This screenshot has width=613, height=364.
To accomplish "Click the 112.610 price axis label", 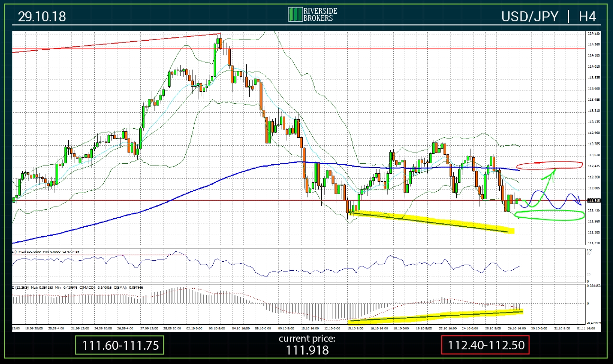I will pos(594,155).
